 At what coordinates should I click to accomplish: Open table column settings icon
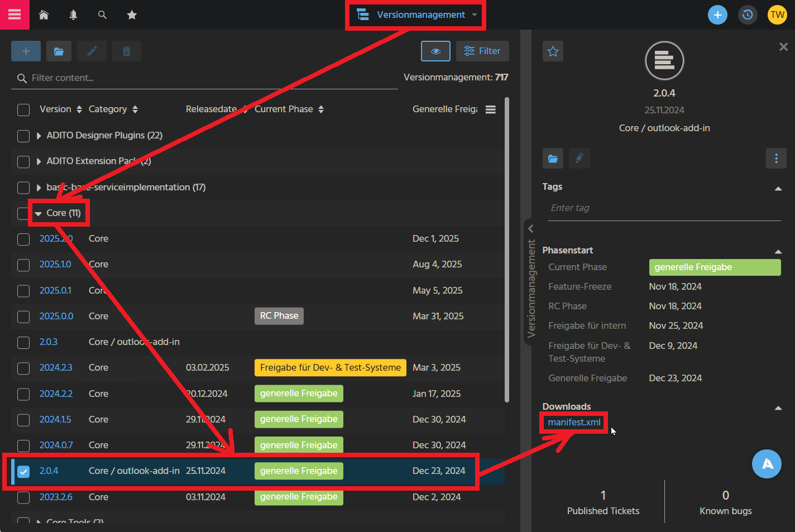coord(490,109)
